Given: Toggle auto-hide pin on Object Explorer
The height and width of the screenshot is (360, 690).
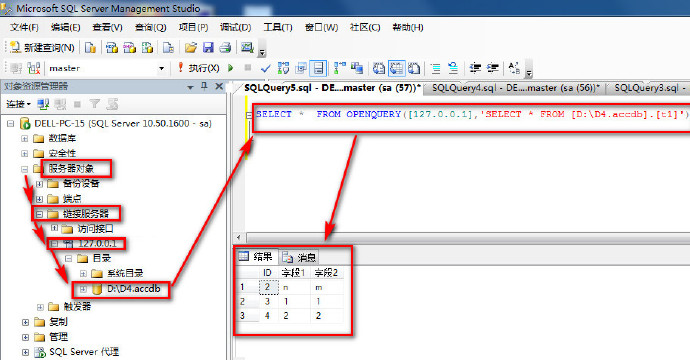Looking at the screenshot, I should 204,86.
